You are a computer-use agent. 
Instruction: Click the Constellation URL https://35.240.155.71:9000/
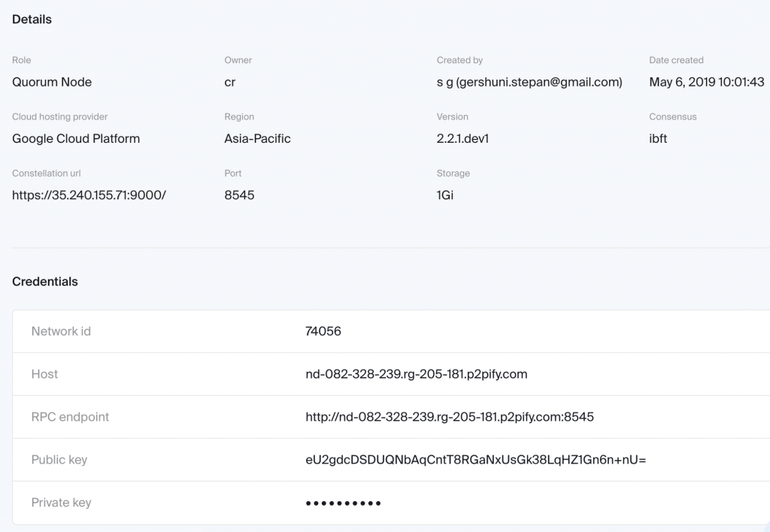[89, 195]
